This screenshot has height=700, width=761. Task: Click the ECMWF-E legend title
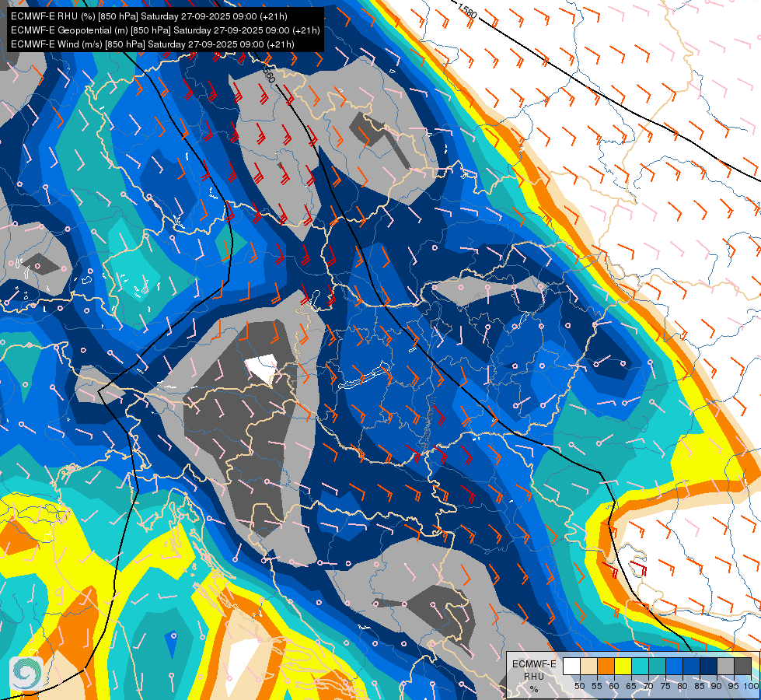pyautogui.click(x=534, y=664)
